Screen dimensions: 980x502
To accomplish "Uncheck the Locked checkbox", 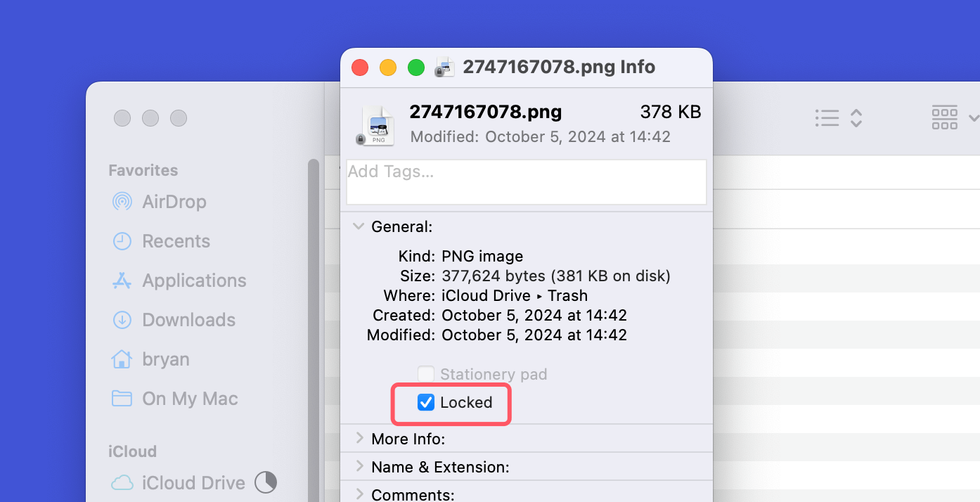I will pyautogui.click(x=425, y=402).
